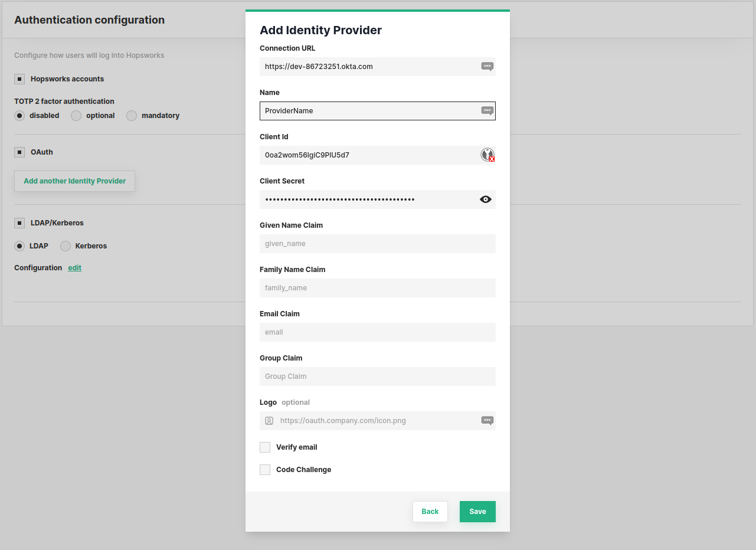Select optional for TOTP 2 factor authentication
Image resolution: width=756 pixels, height=550 pixels.
76,115
